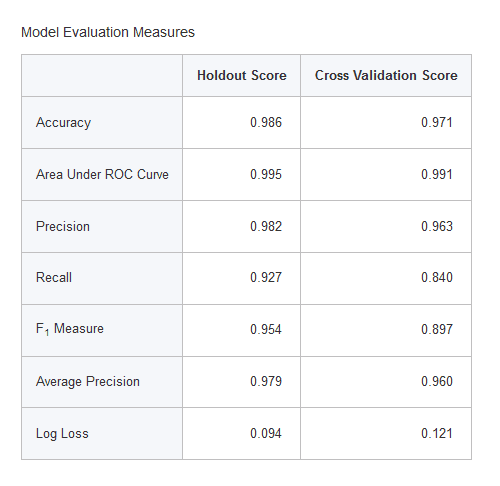This screenshot has height=486, width=500.
Task: Select the Cross Validation Score column header
Action: 386,75
